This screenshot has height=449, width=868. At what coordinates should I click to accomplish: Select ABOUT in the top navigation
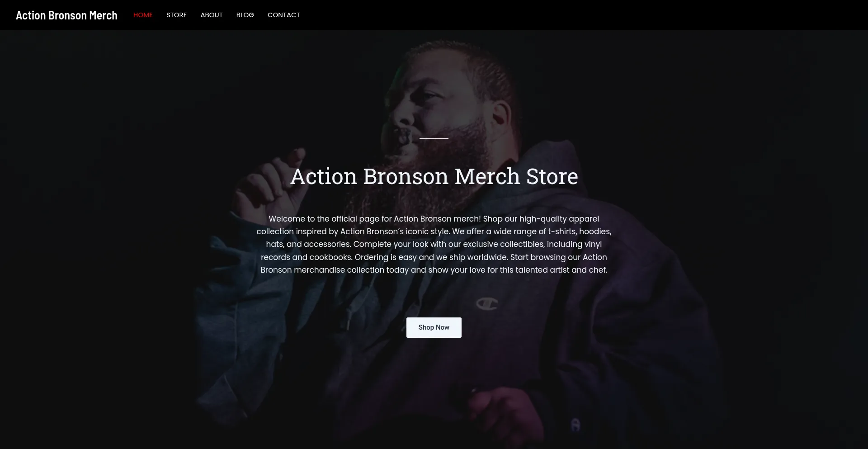tap(212, 15)
